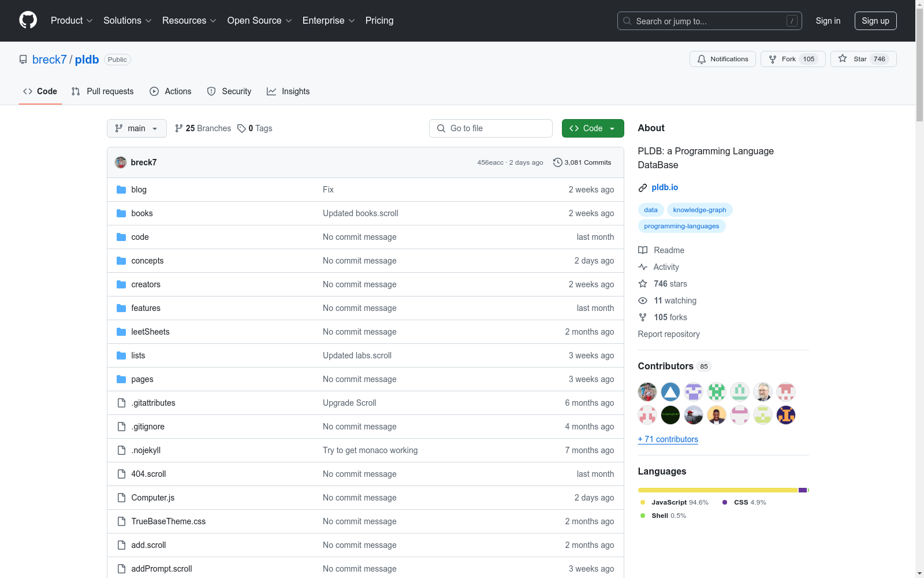Switch to the Pull requests tab
Image resolution: width=924 pixels, height=578 pixels.
click(x=103, y=91)
